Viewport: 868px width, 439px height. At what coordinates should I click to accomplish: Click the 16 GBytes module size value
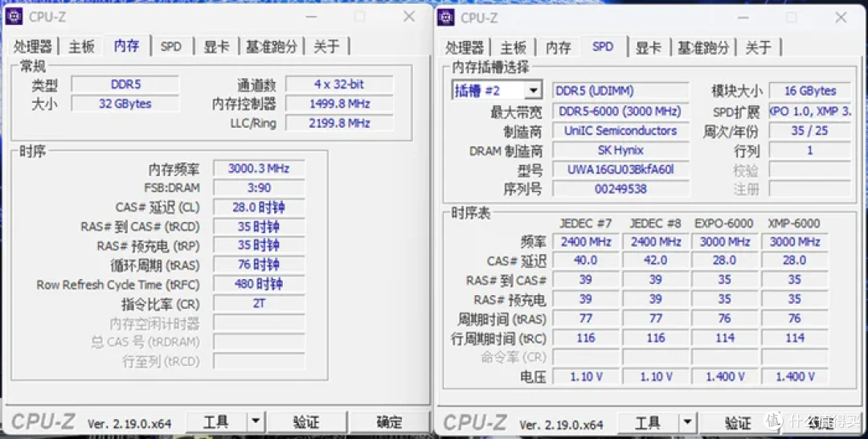tap(810, 91)
